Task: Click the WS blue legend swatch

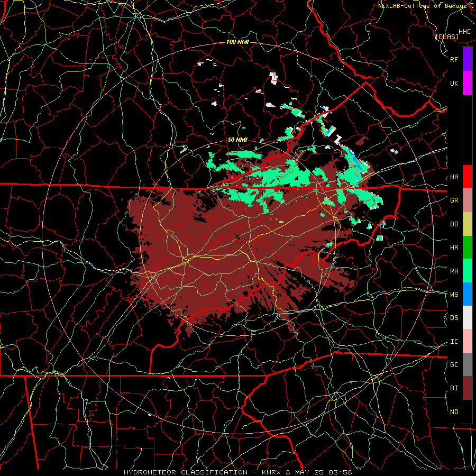Action: [467, 294]
